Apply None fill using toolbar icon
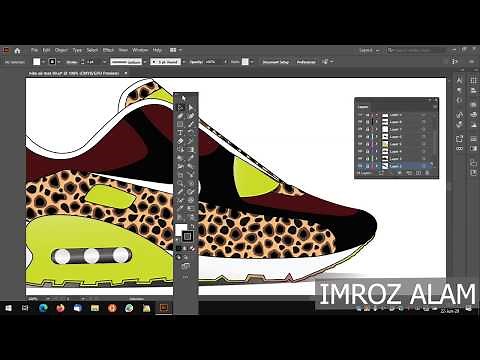480x360 pixels. click(193, 248)
